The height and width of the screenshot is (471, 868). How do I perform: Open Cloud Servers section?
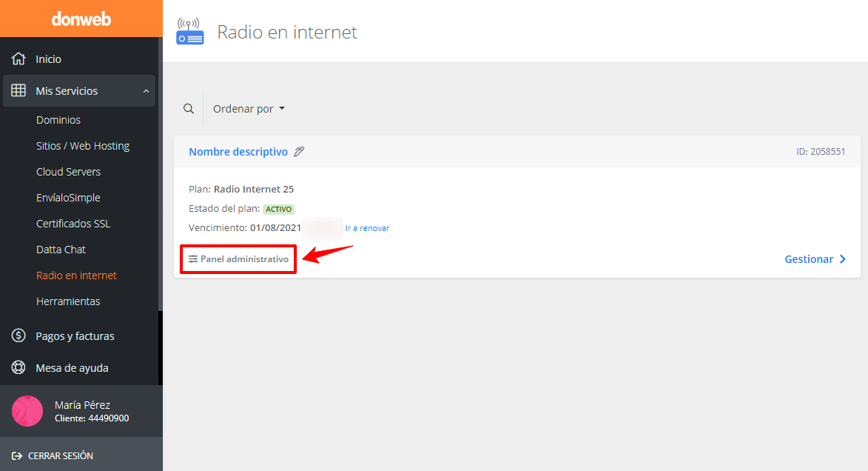69,172
